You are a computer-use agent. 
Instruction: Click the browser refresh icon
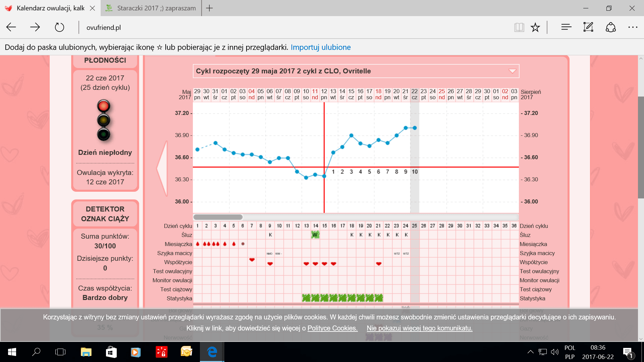pyautogui.click(x=59, y=27)
